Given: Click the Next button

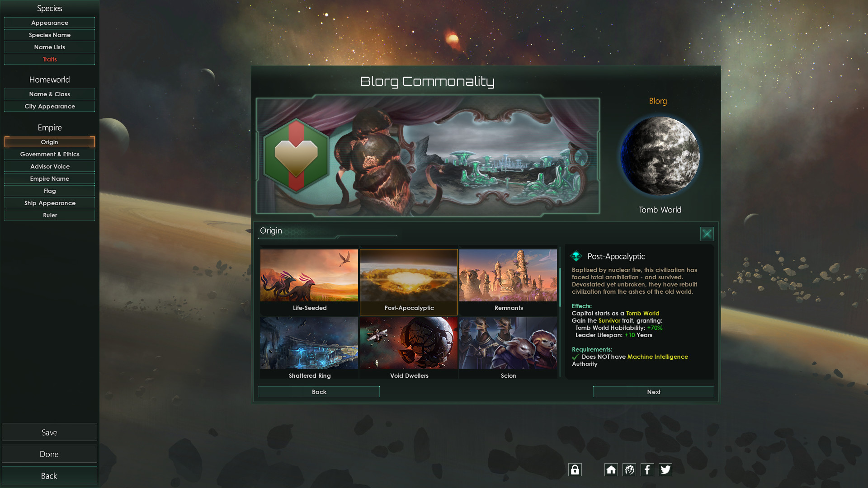Looking at the screenshot, I should tap(653, 391).
